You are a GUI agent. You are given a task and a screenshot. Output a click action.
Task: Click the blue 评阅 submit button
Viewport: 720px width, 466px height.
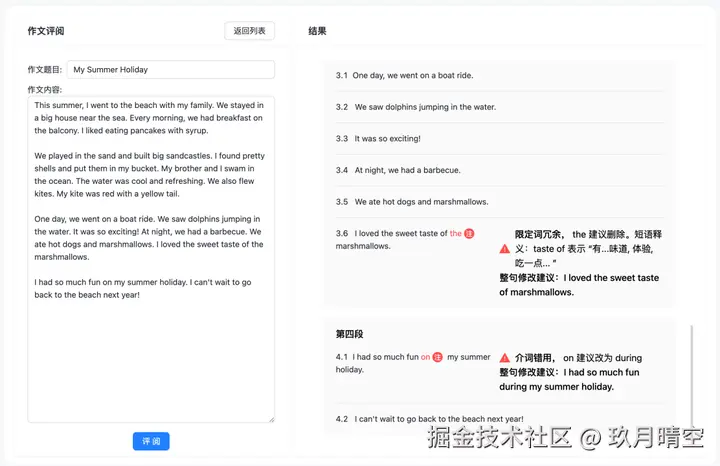tap(151, 441)
